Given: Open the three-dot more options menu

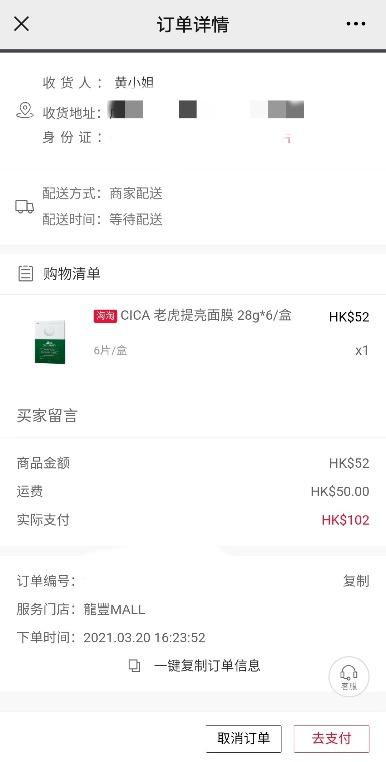Looking at the screenshot, I should point(356,24).
